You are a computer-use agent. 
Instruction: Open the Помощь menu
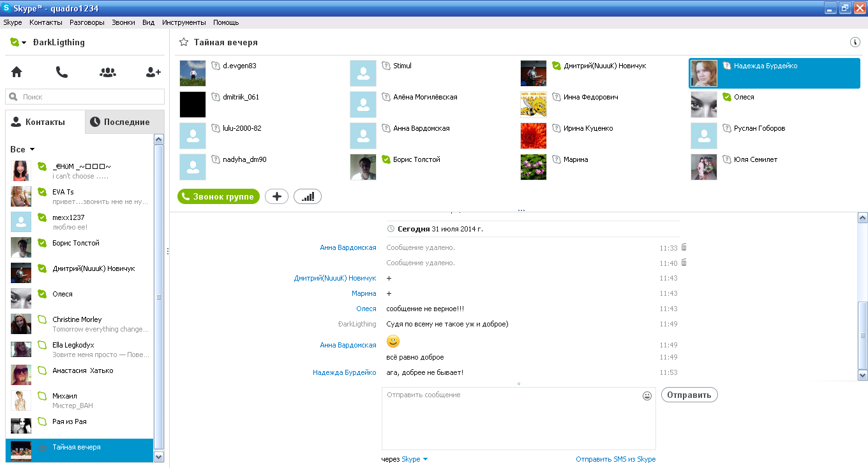(226, 22)
